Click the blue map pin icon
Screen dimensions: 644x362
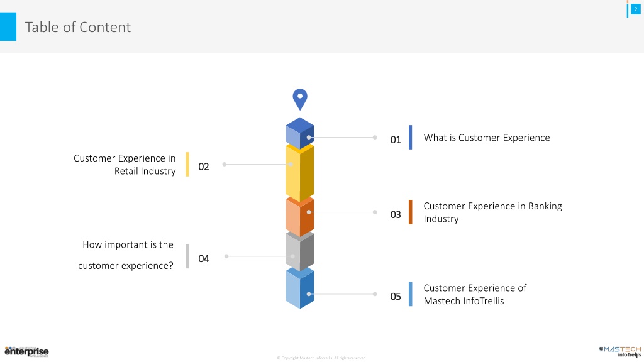[x=300, y=99]
